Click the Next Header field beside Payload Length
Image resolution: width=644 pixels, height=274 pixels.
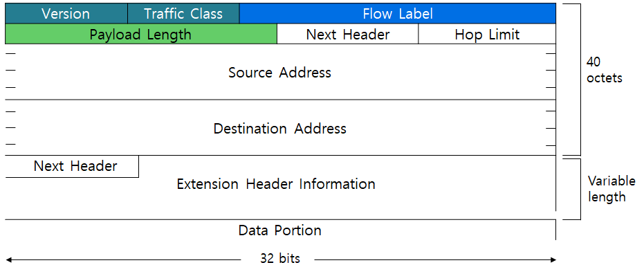348,34
